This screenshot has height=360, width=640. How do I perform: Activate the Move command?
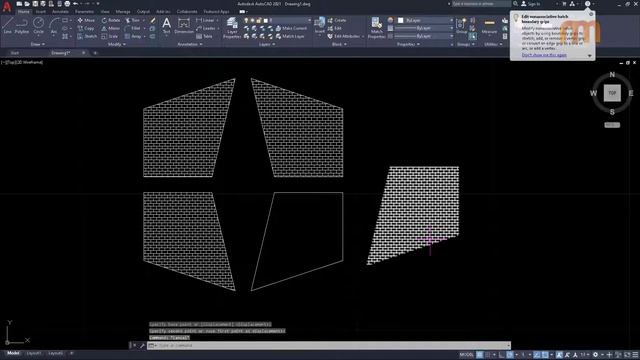pyautogui.click(x=86, y=20)
